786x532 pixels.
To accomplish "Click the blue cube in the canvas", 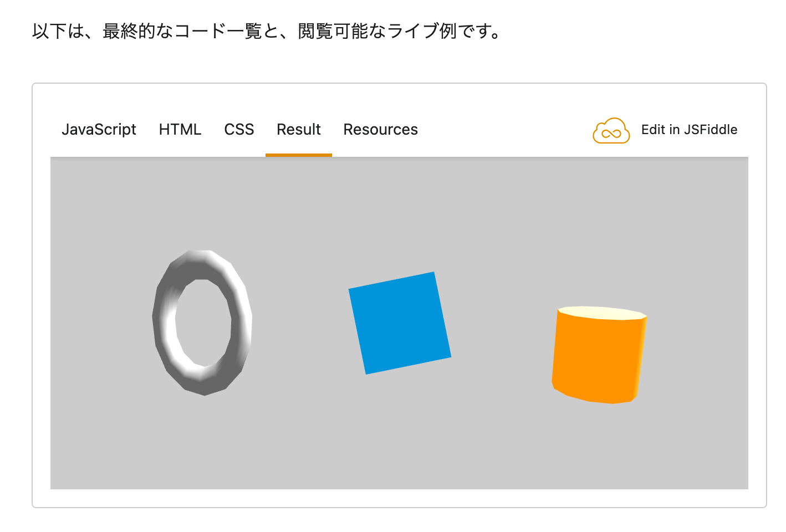I will (400, 323).
